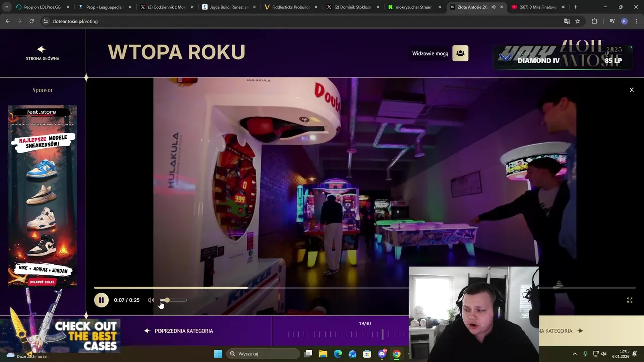Open the Extensions puzzle icon

[595, 21]
